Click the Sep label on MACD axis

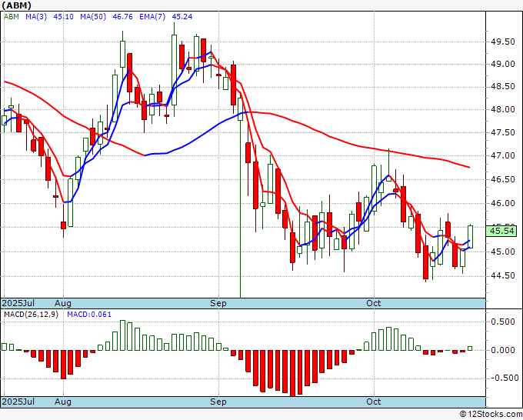(218, 402)
